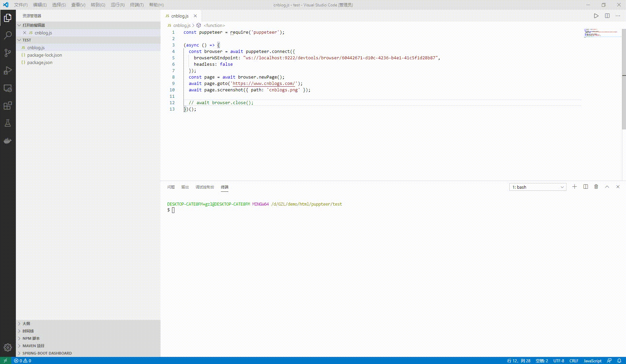Change end of line sequence CRLF
Image resolution: width=626 pixels, height=364 pixels.
[x=574, y=361]
